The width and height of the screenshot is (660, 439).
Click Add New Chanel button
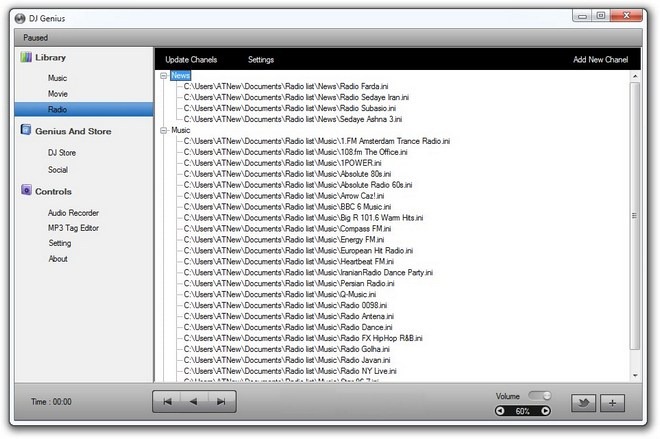(601, 59)
